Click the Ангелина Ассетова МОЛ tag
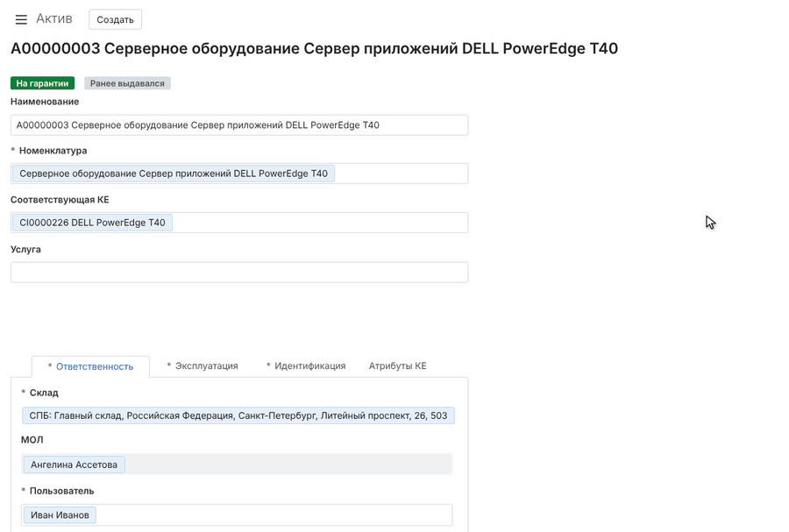 tap(74, 465)
